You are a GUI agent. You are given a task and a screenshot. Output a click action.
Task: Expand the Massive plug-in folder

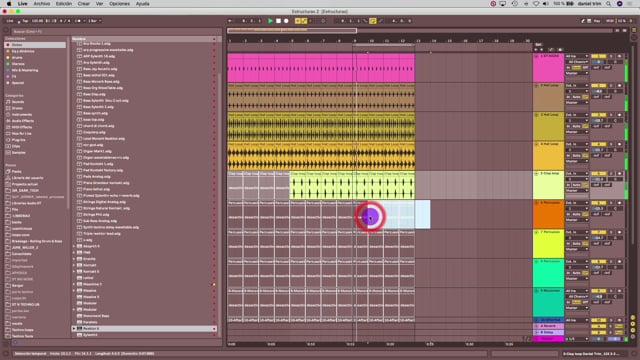74,291
